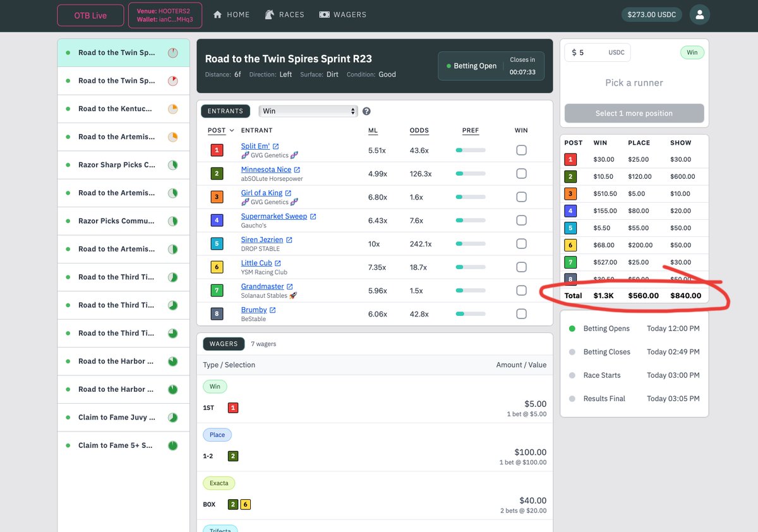Viewport: 758px width, 532px height.
Task: Click preference bar for Little Cub
Action: click(471, 267)
